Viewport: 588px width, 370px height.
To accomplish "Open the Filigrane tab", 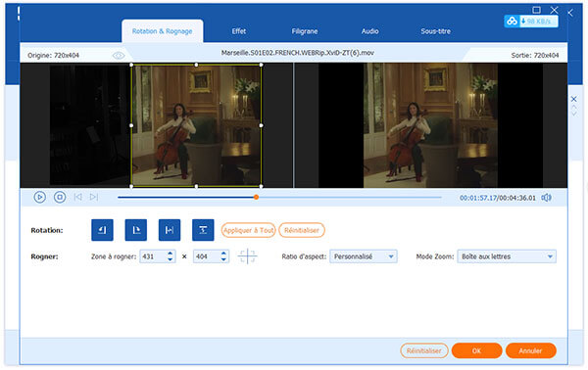I will point(305,31).
